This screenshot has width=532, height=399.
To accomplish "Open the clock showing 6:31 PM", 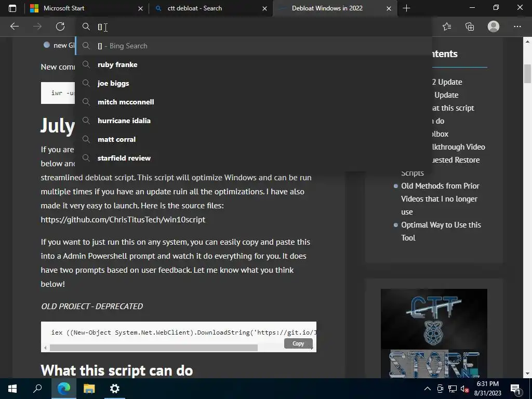I will coord(487,389).
